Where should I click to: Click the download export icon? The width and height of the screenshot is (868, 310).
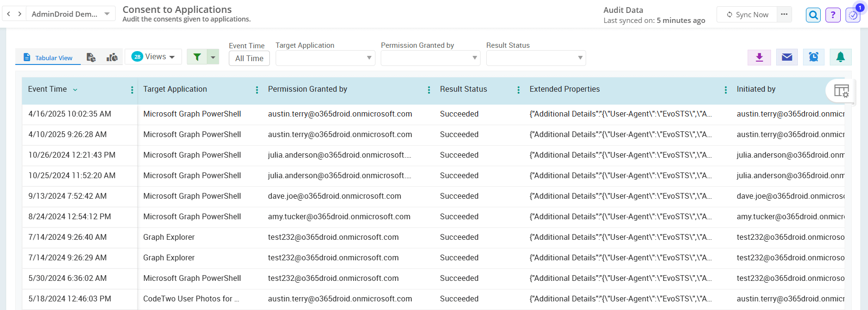pos(759,57)
